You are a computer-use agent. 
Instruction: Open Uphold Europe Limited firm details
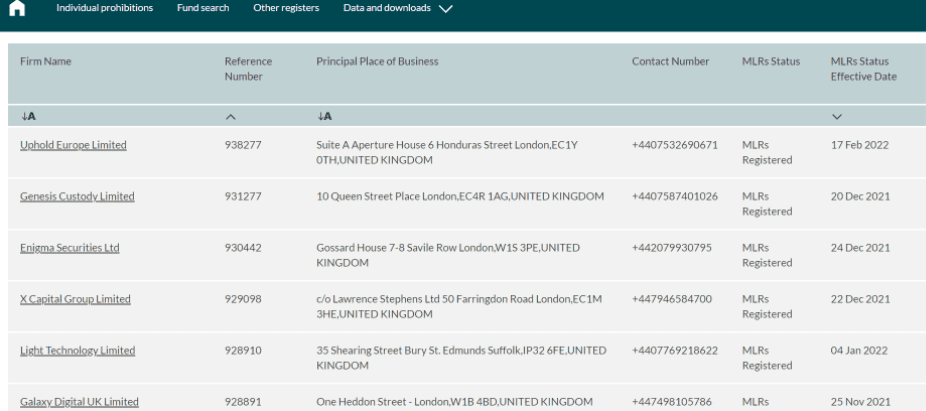point(73,145)
